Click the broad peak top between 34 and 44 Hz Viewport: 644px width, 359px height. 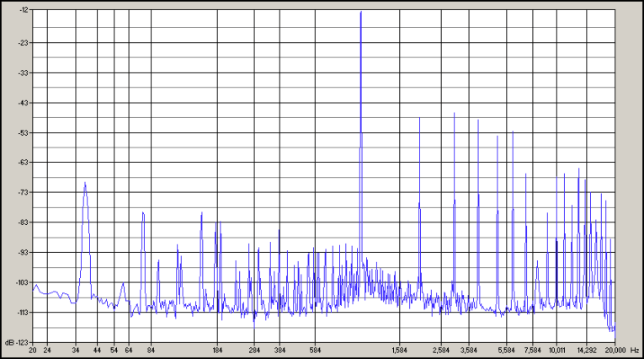[x=85, y=183]
